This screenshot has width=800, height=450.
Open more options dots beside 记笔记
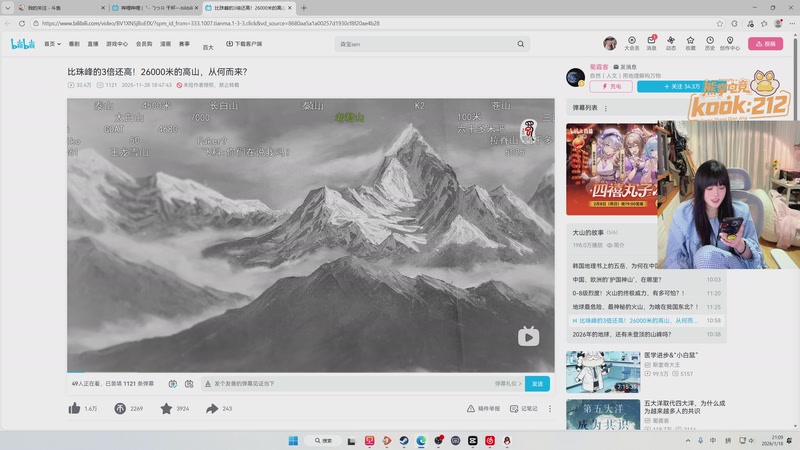[549, 409]
